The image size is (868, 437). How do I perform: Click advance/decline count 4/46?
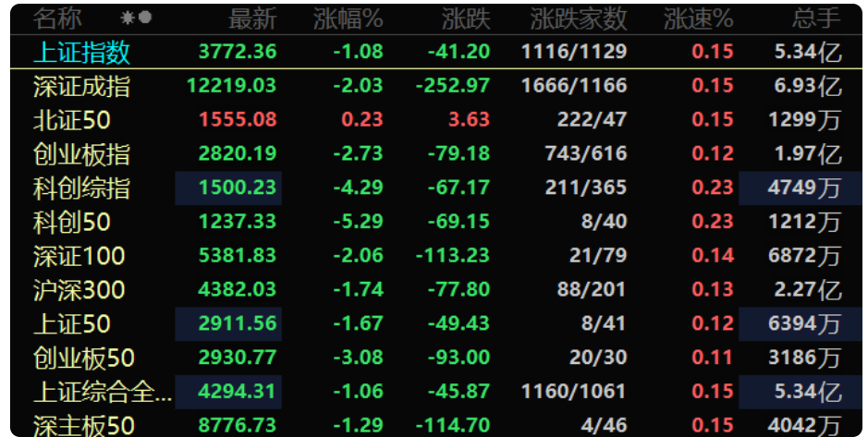tap(604, 425)
